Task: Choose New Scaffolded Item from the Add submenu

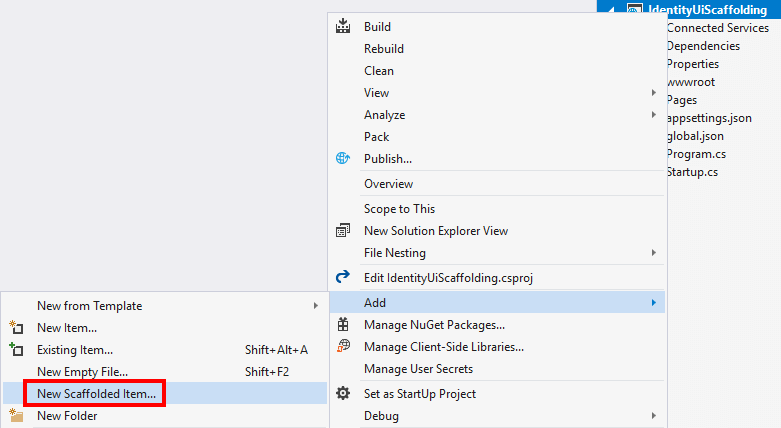Action: (x=96, y=394)
